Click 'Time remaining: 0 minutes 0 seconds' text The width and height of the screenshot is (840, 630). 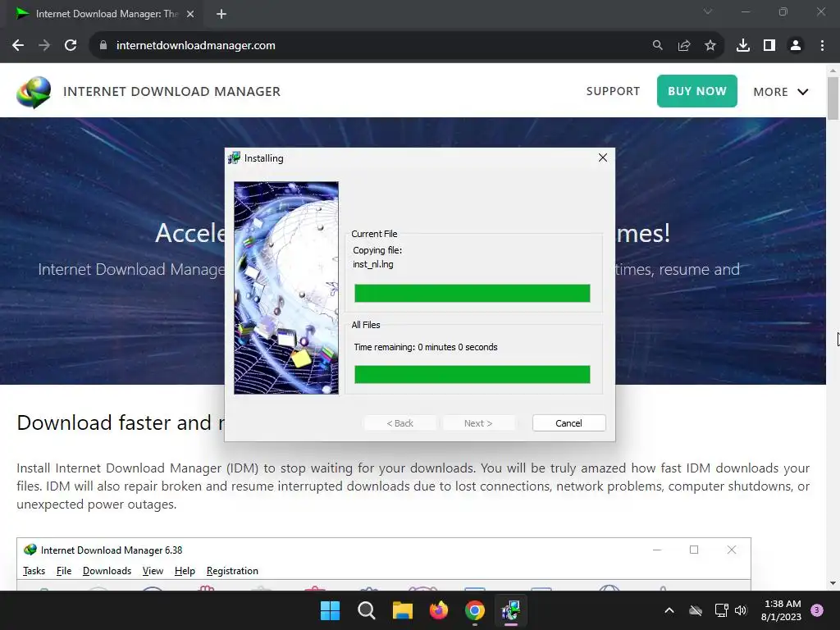[426, 347]
